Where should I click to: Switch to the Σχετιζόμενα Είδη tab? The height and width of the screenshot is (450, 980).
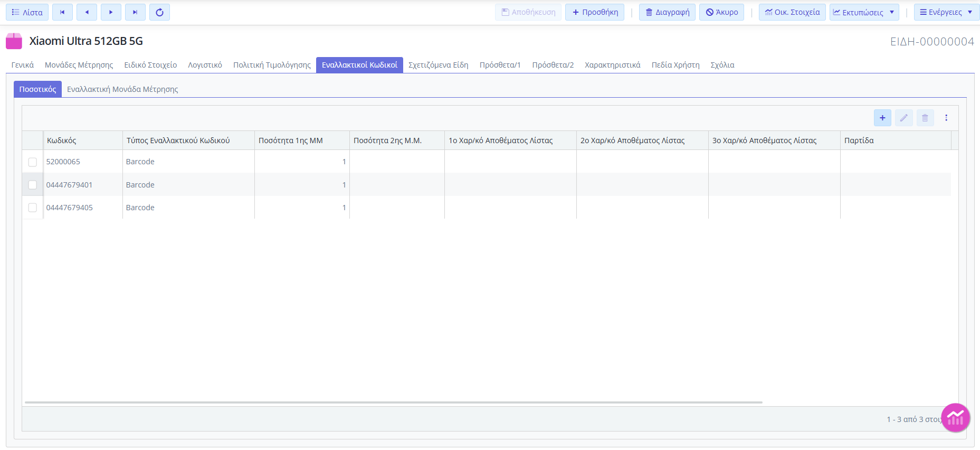click(x=439, y=65)
